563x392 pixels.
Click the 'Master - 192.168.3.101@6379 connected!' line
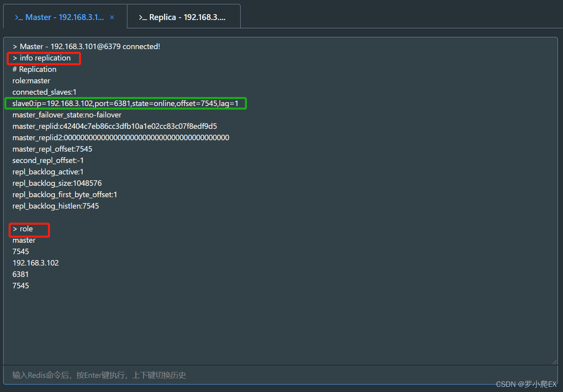[x=86, y=46]
